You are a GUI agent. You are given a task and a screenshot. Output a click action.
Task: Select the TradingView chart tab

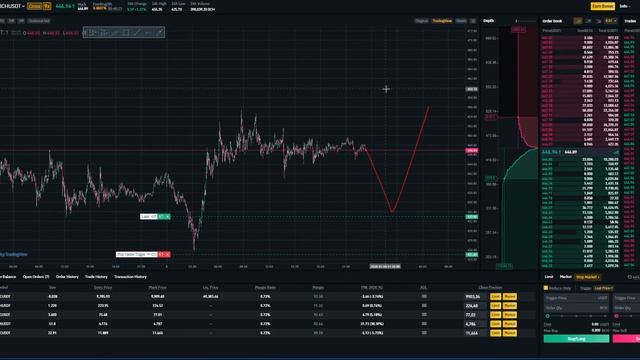tap(442, 21)
